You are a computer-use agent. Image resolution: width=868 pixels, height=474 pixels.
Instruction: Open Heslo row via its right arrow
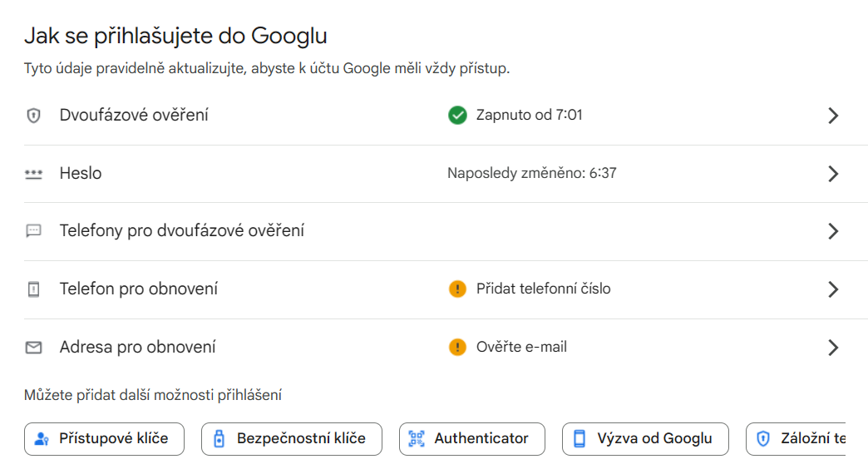833,174
